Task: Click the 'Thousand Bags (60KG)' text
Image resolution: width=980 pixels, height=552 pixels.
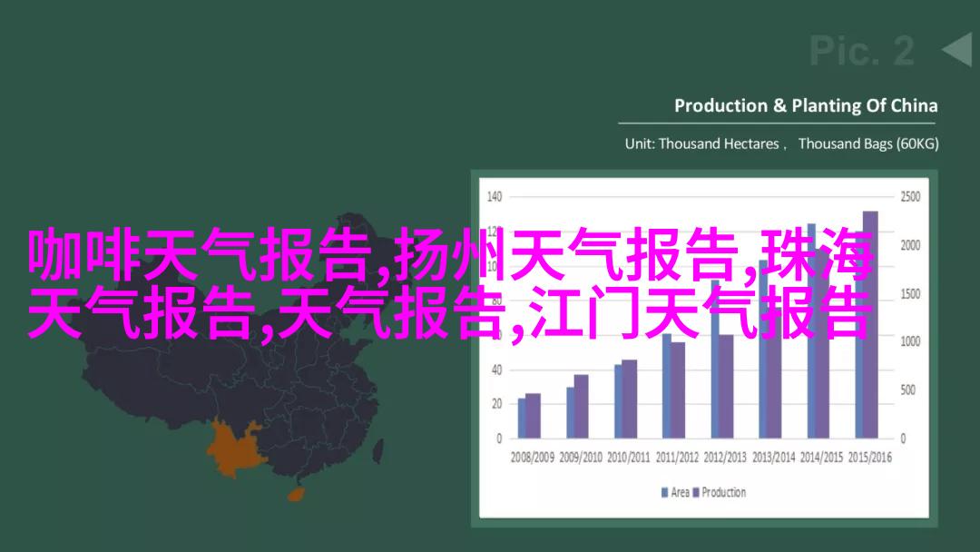Action: pos(868,143)
